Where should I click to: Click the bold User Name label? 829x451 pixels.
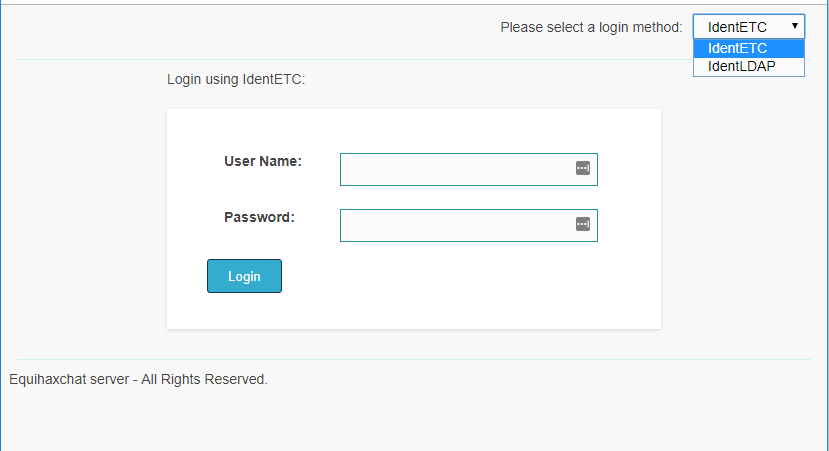[x=263, y=161]
